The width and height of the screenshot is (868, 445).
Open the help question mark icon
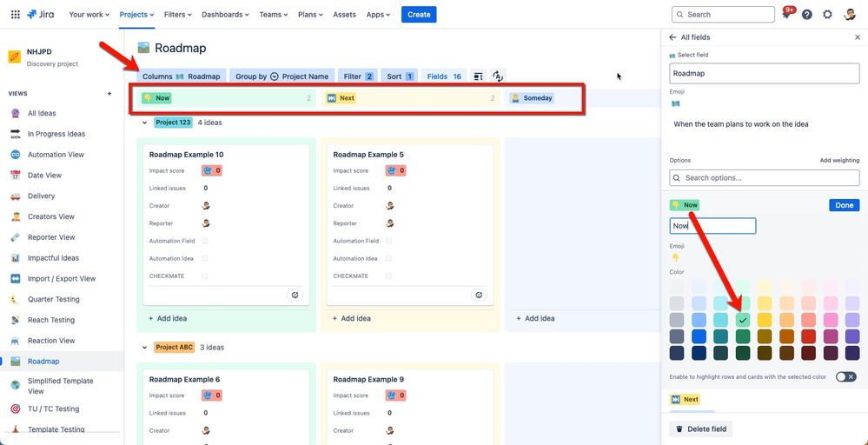click(807, 15)
